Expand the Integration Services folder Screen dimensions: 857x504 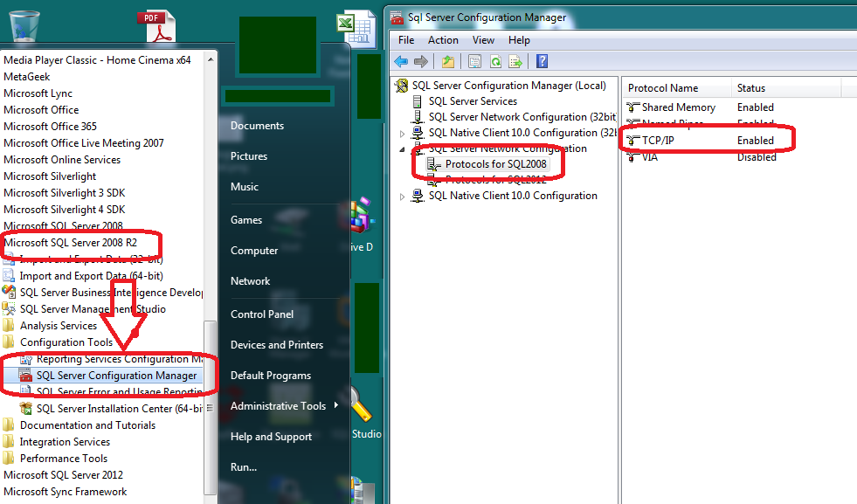pyautogui.click(x=65, y=442)
